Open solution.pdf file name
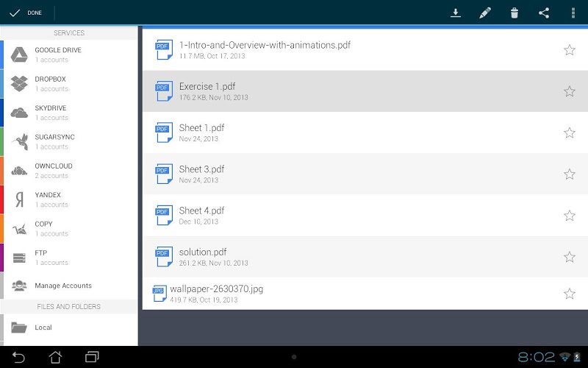The width and height of the screenshot is (588, 368). point(203,252)
